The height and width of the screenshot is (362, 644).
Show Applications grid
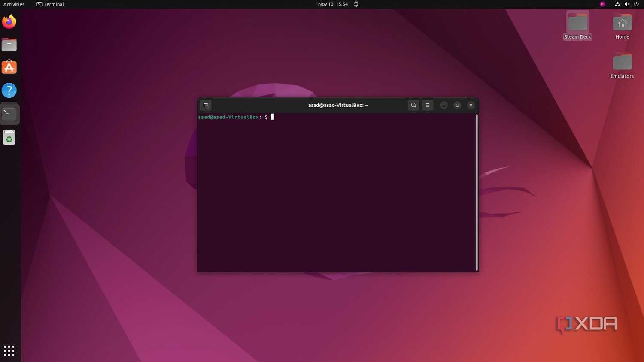9,350
